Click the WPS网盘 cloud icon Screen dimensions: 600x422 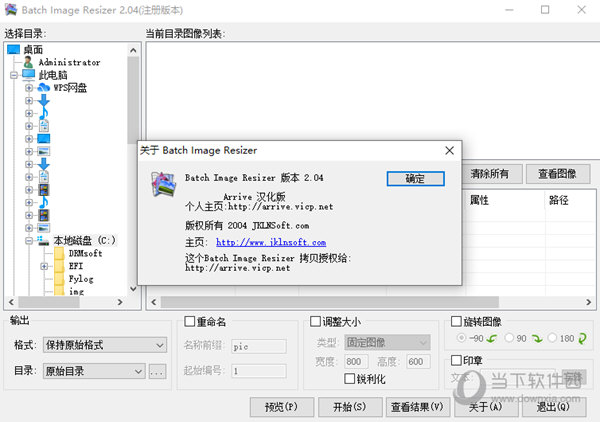coord(44,87)
